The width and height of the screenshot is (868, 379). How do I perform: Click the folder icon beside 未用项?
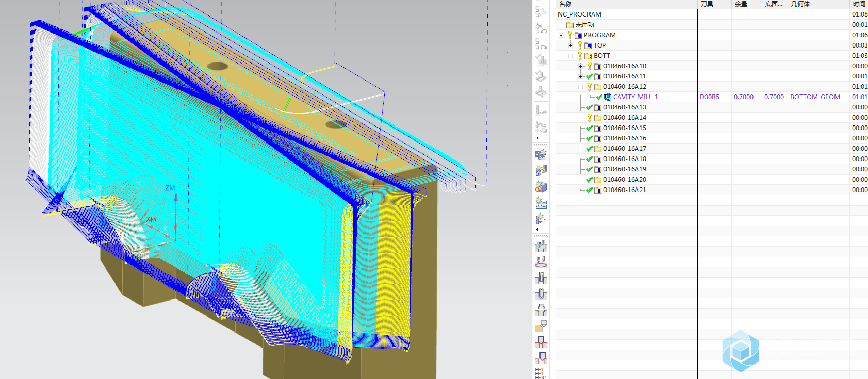coord(570,25)
